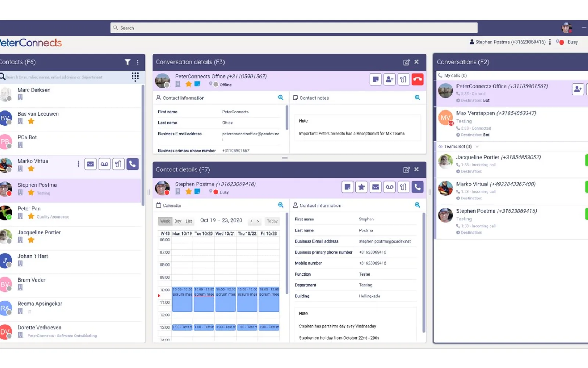Image resolution: width=588 pixels, height=368 pixels.
Task: Call Marko Virtual from the contacts list
Action: (133, 164)
